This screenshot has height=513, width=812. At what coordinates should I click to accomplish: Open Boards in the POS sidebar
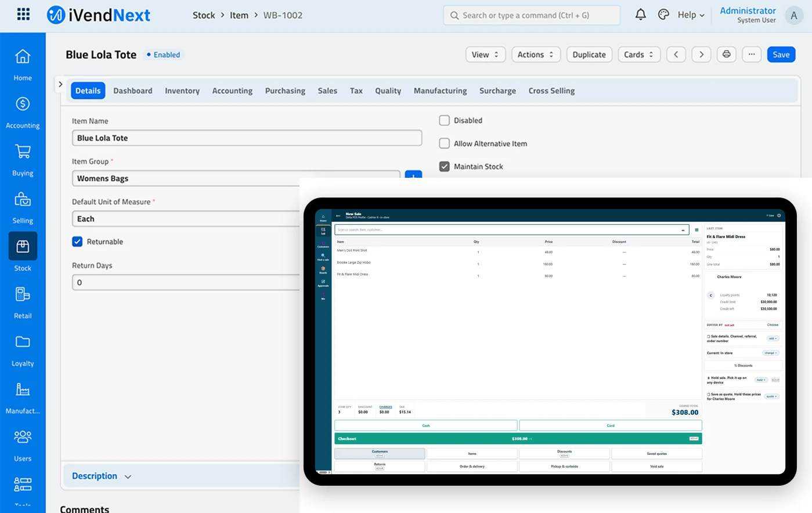[x=323, y=270]
